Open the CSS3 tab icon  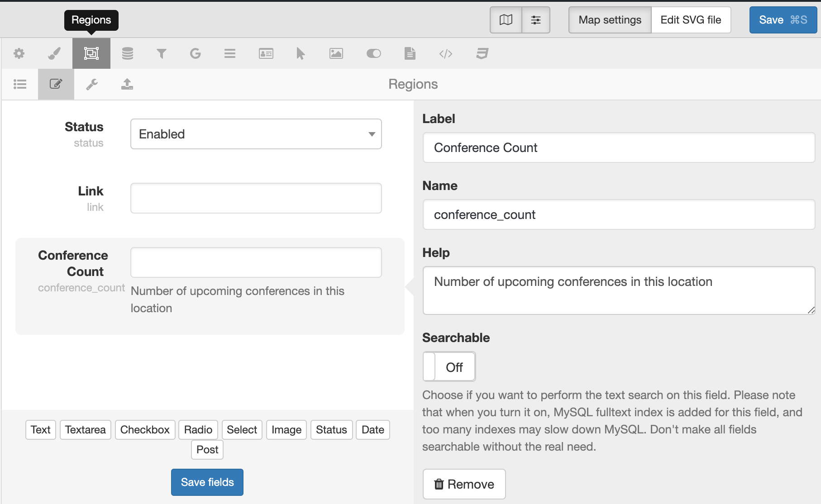tap(482, 53)
